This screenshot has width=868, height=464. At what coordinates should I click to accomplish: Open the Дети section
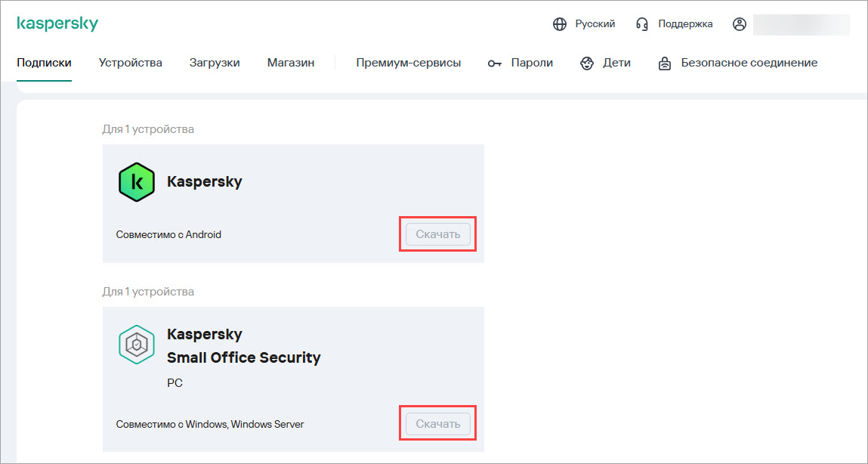point(616,63)
